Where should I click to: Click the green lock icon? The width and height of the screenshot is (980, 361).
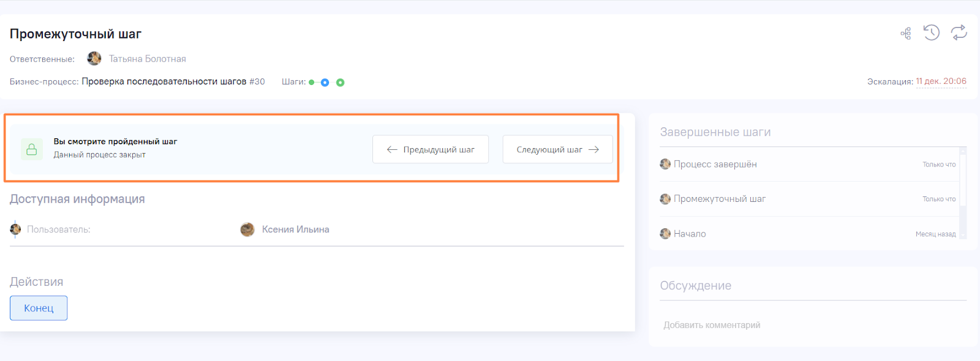(x=32, y=149)
